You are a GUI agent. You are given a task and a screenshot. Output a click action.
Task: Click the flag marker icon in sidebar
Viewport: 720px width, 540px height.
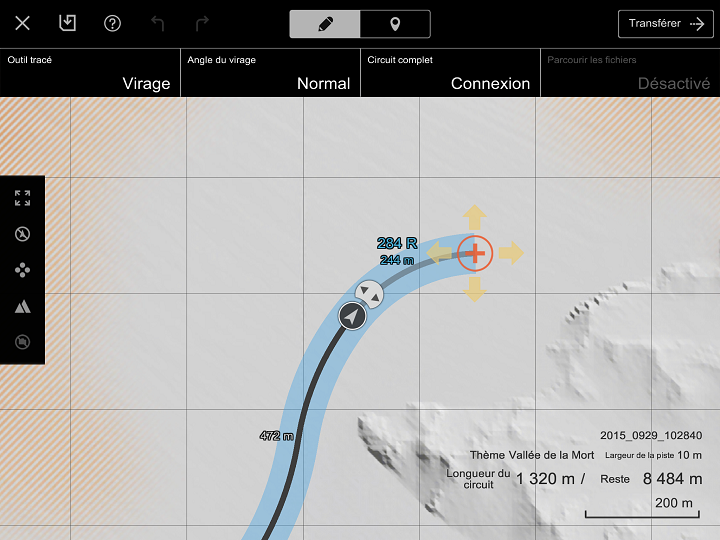tap(22, 342)
